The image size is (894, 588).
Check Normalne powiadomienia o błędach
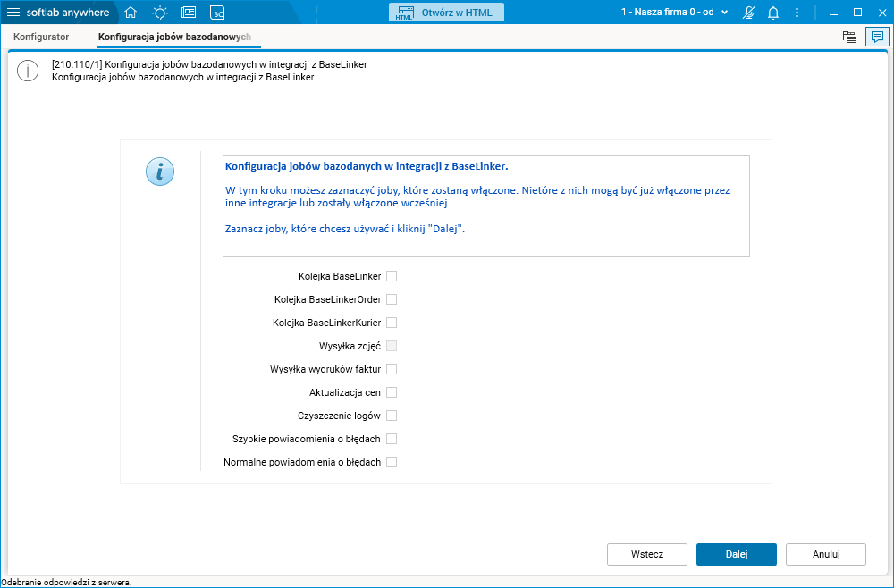point(392,462)
